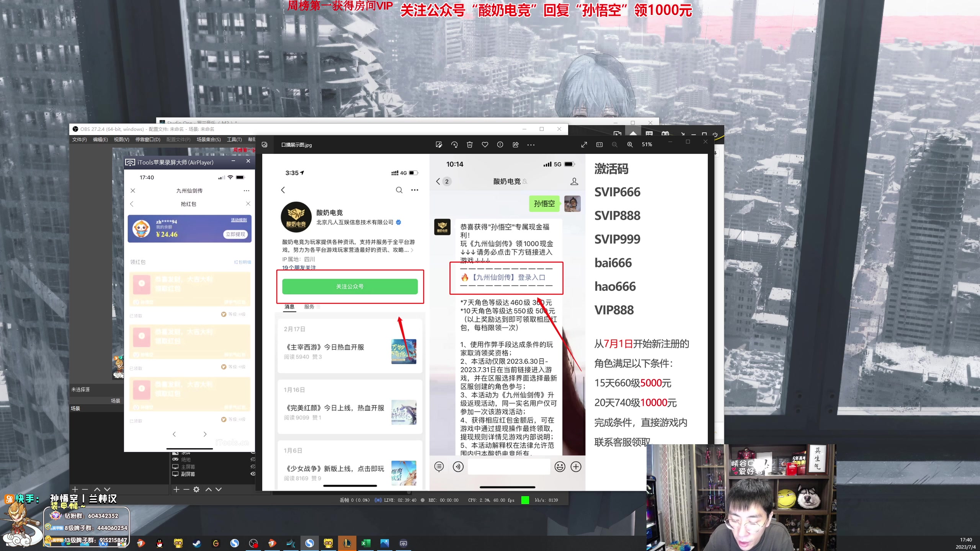Open the 工具(T) menu in OBS

pyautogui.click(x=234, y=140)
